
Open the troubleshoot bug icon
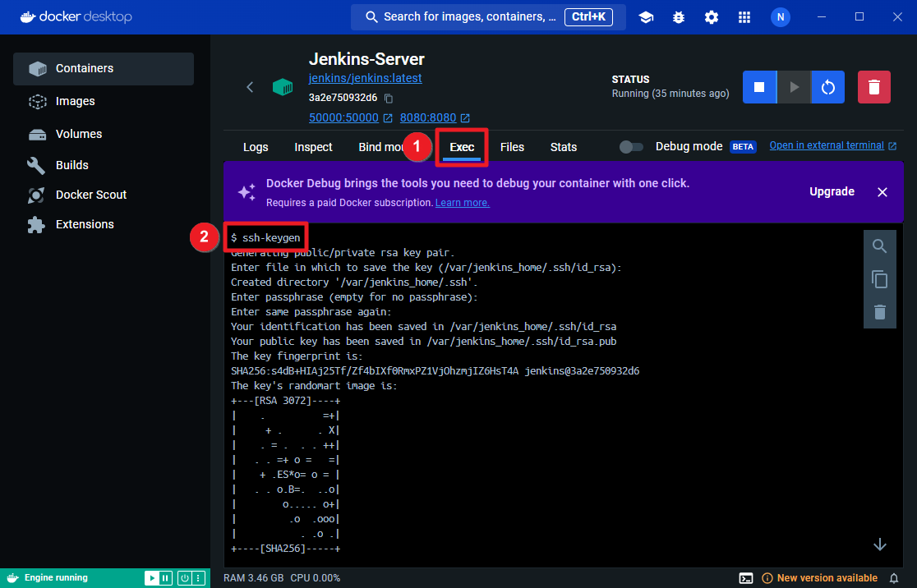[679, 17]
